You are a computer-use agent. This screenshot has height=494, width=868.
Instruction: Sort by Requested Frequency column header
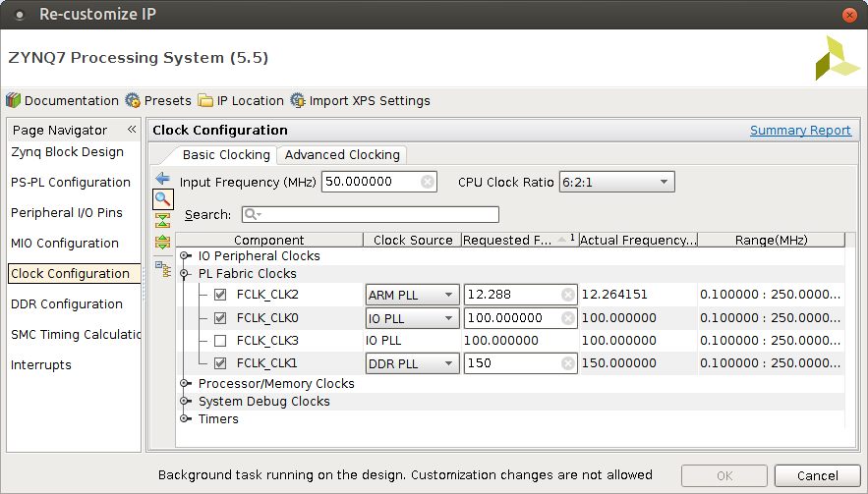(x=520, y=240)
